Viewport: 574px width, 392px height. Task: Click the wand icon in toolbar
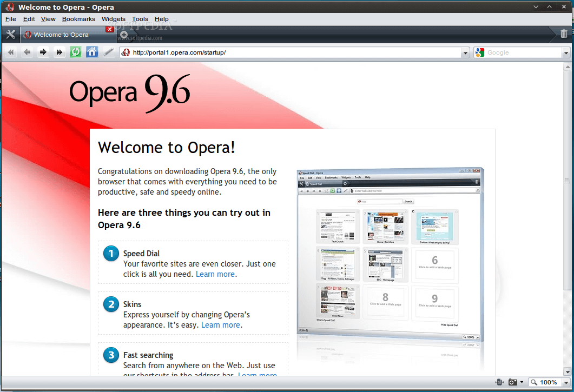(x=108, y=52)
